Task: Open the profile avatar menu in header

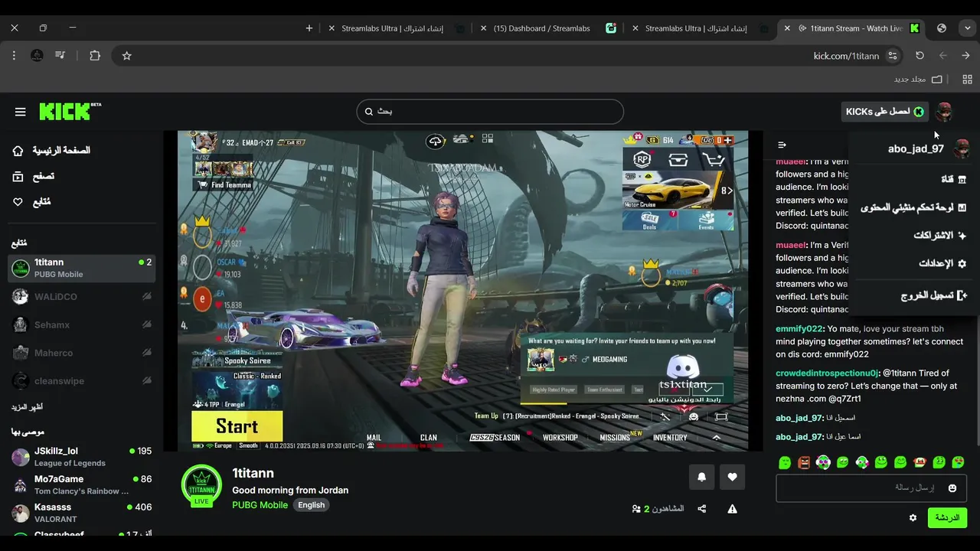Action: [x=944, y=112]
